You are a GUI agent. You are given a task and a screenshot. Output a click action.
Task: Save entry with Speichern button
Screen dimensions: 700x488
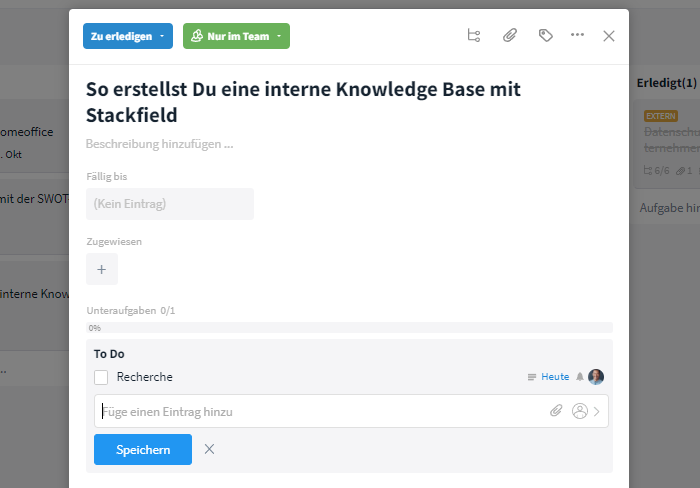[143, 450]
